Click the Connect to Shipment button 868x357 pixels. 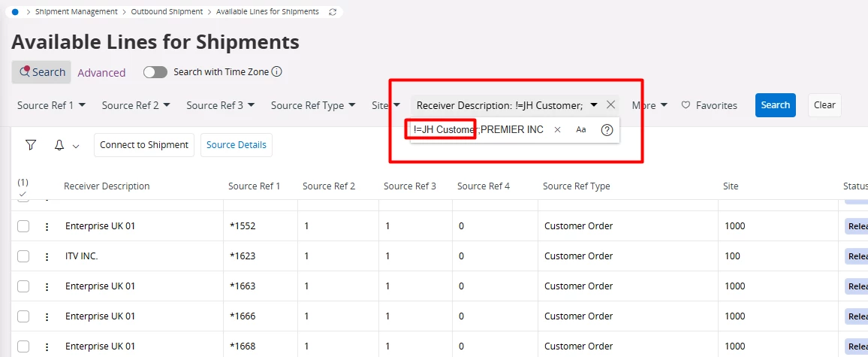click(x=144, y=145)
